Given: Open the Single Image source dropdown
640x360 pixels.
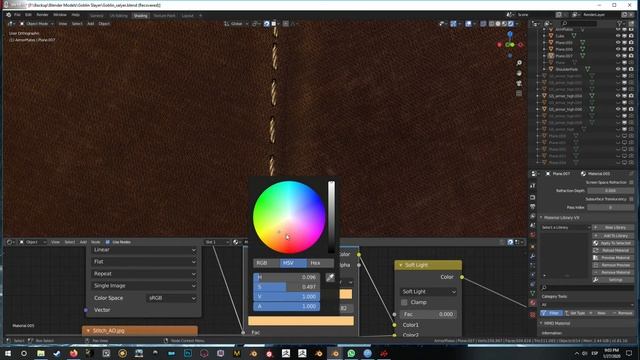Looking at the screenshot, I should click(x=144, y=286).
